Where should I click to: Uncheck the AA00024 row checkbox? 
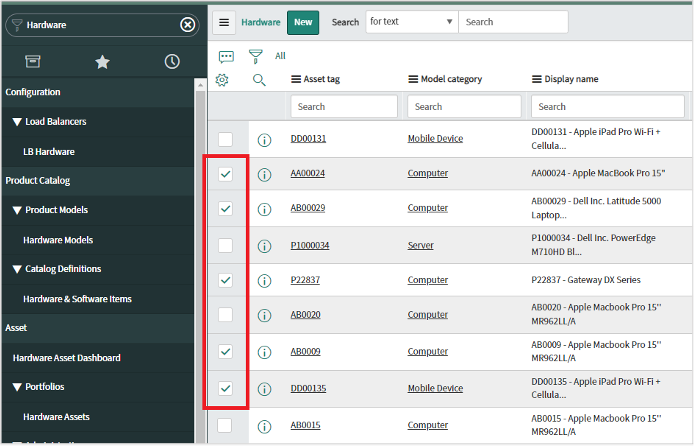pos(225,174)
